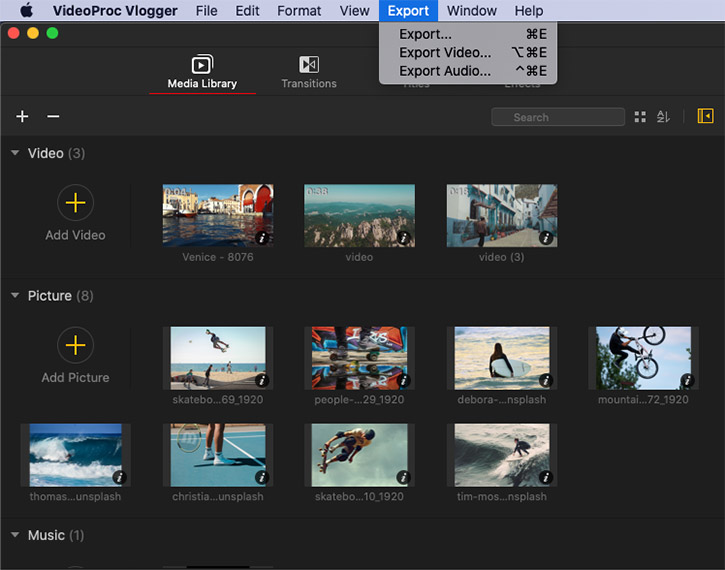Open info icon on mountain bike picture

pos(687,380)
